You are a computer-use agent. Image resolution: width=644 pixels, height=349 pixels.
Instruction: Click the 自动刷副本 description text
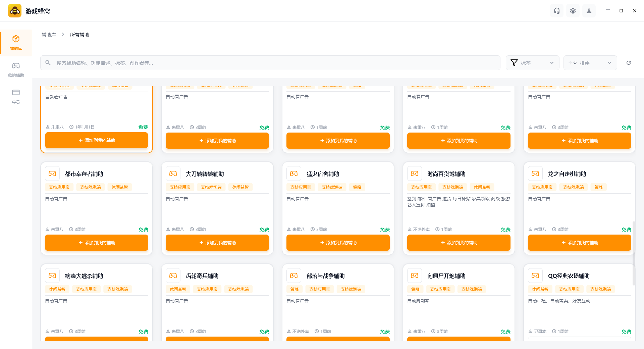(x=418, y=301)
